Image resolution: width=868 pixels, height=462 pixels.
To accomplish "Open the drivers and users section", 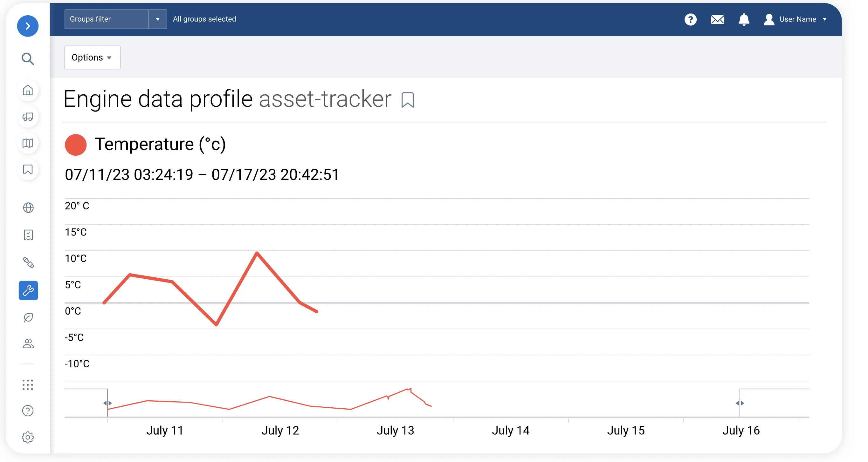I will (x=28, y=344).
